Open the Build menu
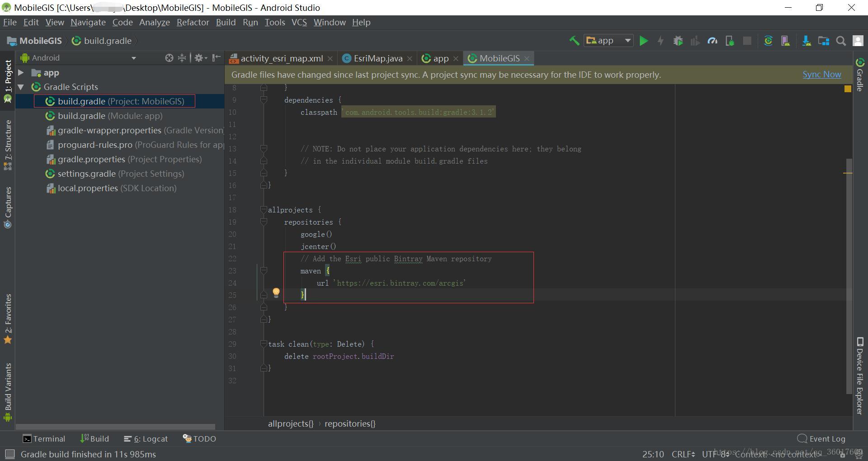The width and height of the screenshot is (868, 461). pyautogui.click(x=226, y=22)
